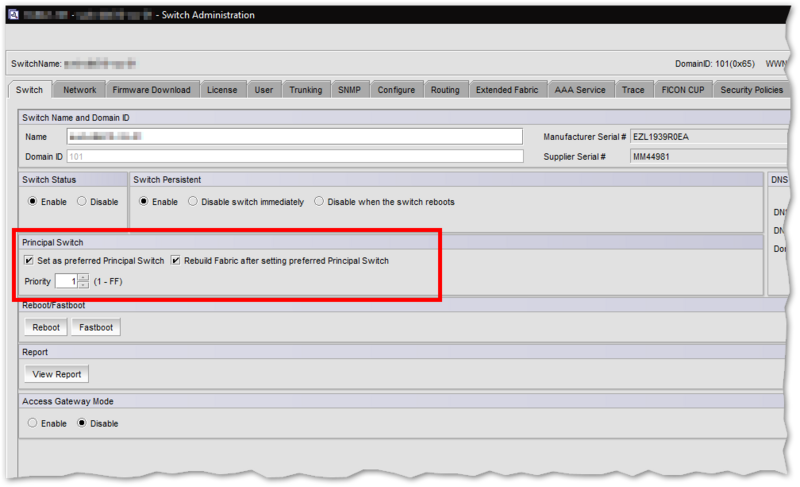Open the Network tab
Image resolution: width=800 pixels, height=487 pixels.
79,90
